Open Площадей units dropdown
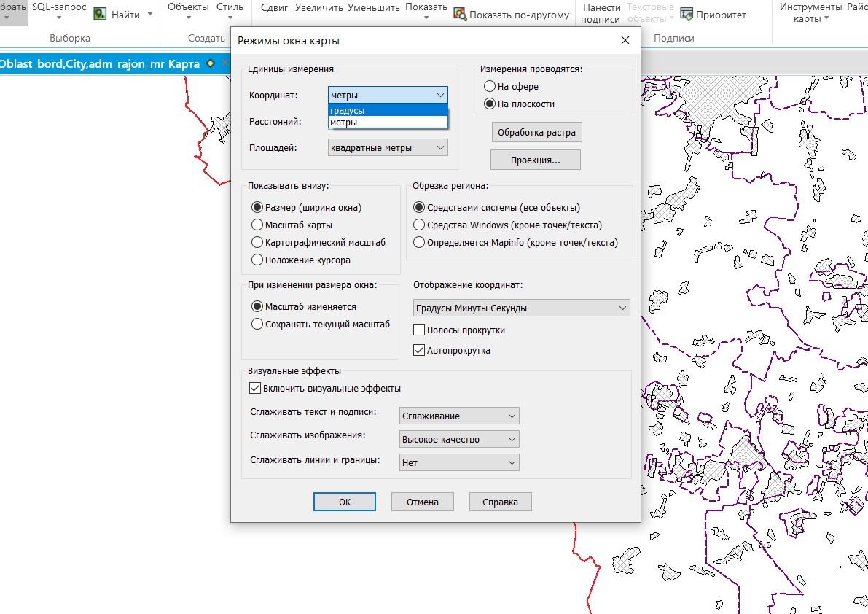The image size is (868, 614). pyautogui.click(x=388, y=148)
